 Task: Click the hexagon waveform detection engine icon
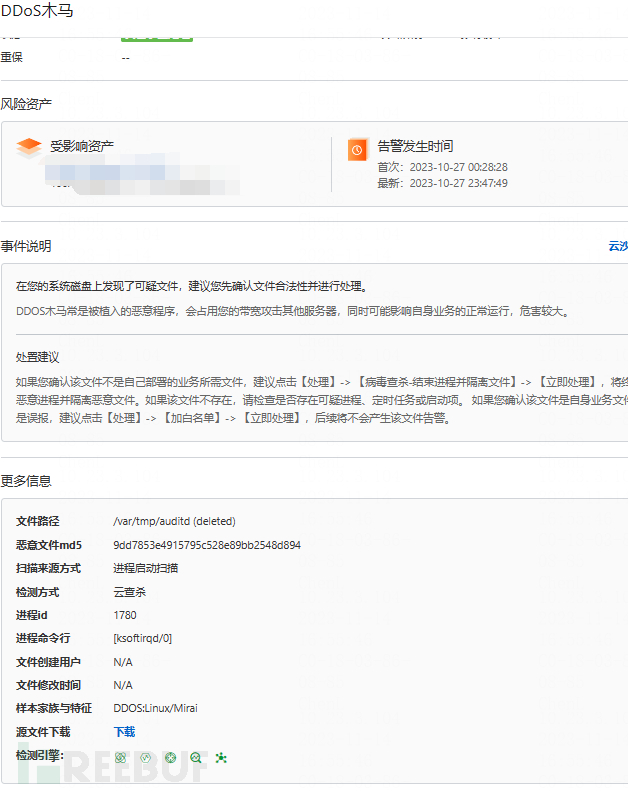(145, 757)
